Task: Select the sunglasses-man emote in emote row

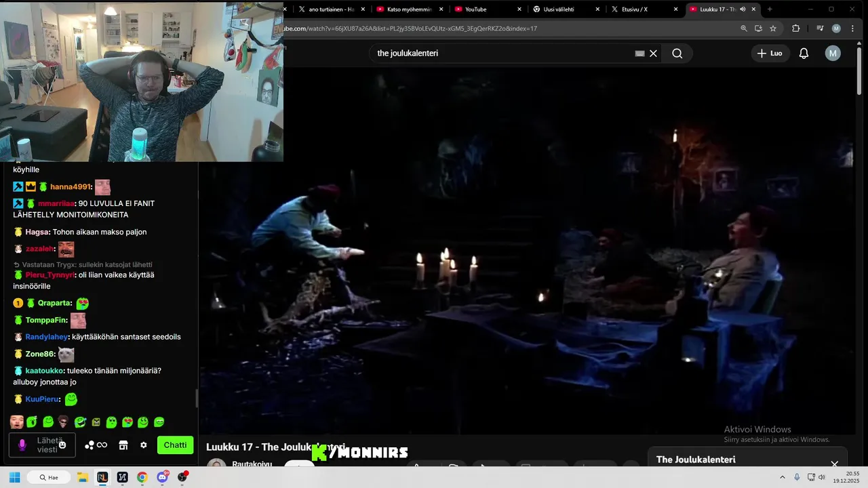Action: click(63, 422)
